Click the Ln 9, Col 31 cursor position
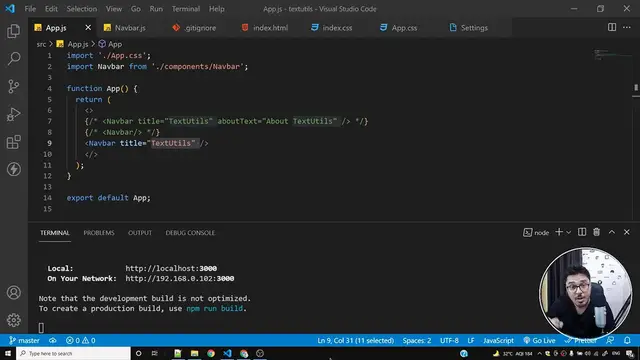 (x=355, y=340)
